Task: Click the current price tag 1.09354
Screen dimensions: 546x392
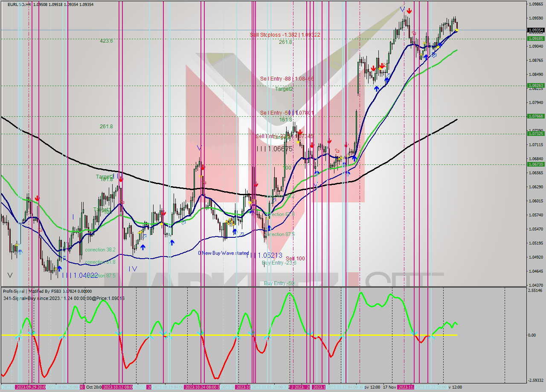Action: coord(535,30)
